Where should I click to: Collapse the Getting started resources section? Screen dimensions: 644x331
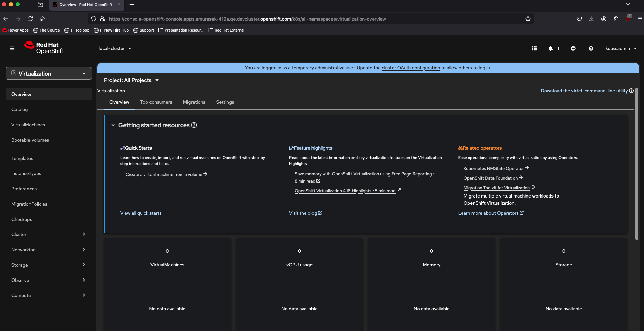(113, 125)
